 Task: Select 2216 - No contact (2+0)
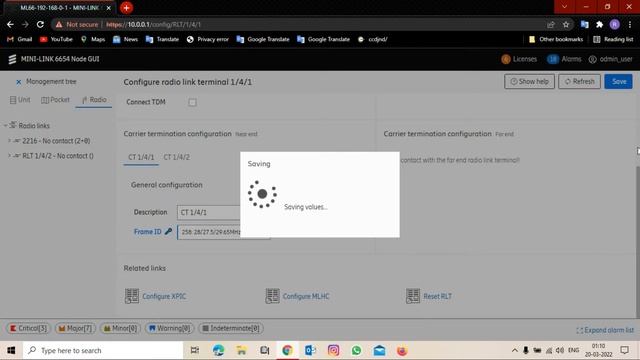click(x=56, y=141)
